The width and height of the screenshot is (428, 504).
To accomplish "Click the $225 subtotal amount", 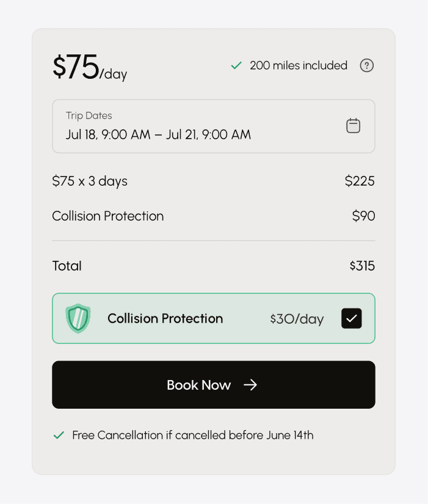I will tap(360, 181).
